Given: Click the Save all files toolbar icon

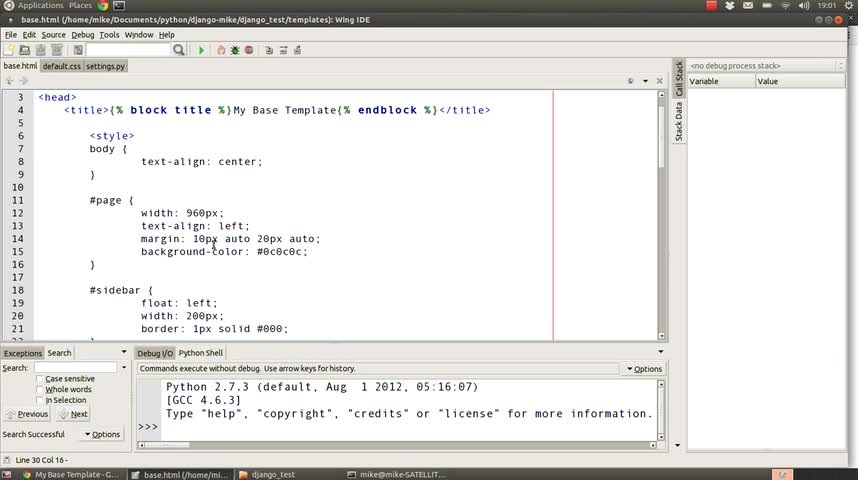Looking at the screenshot, I should pyautogui.click(x=56, y=50).
